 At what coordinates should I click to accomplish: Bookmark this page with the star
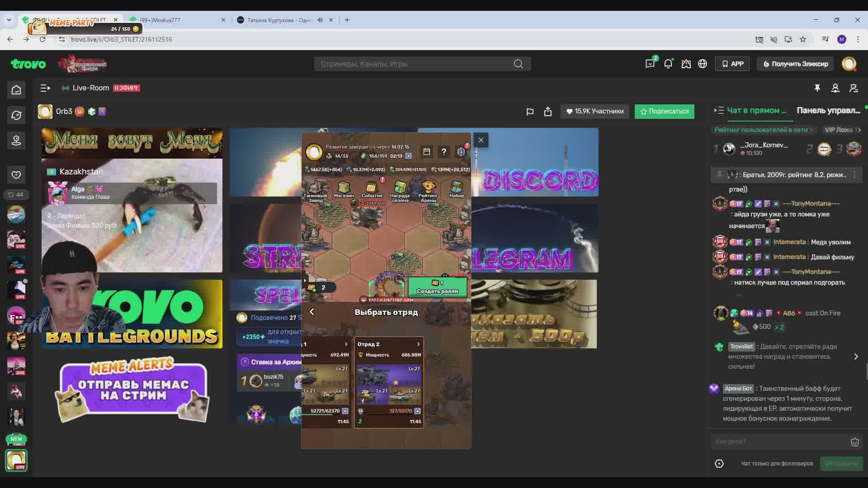803,39
